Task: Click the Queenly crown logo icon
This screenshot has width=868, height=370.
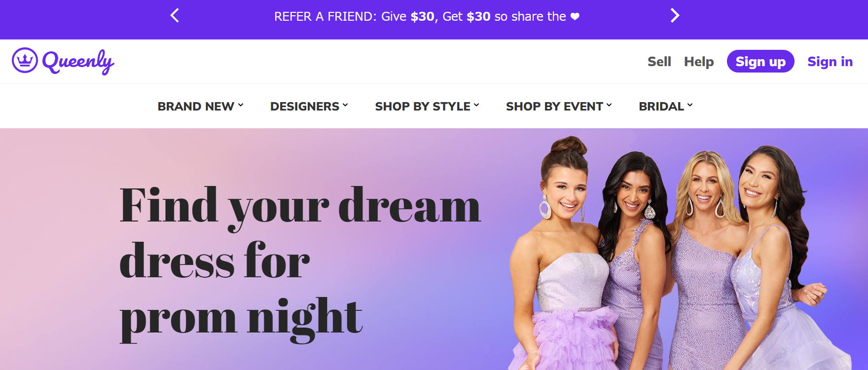Action: click(x=25, y=60)
